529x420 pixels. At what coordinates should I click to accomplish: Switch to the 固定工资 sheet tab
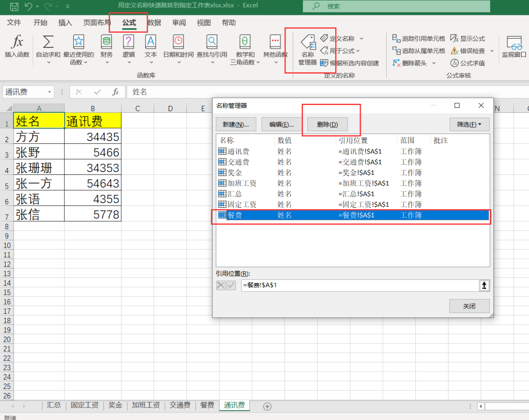(x=84, y=405)
